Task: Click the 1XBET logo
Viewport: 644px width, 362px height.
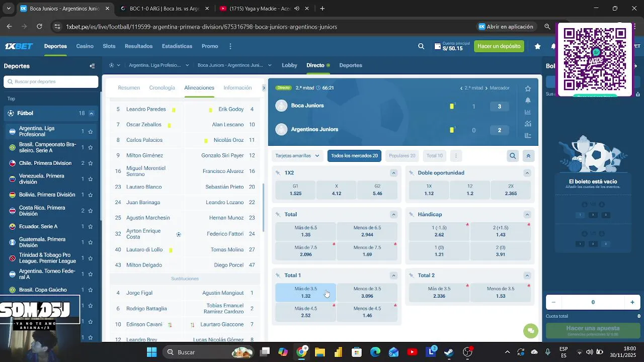Action: pos(19,46)
